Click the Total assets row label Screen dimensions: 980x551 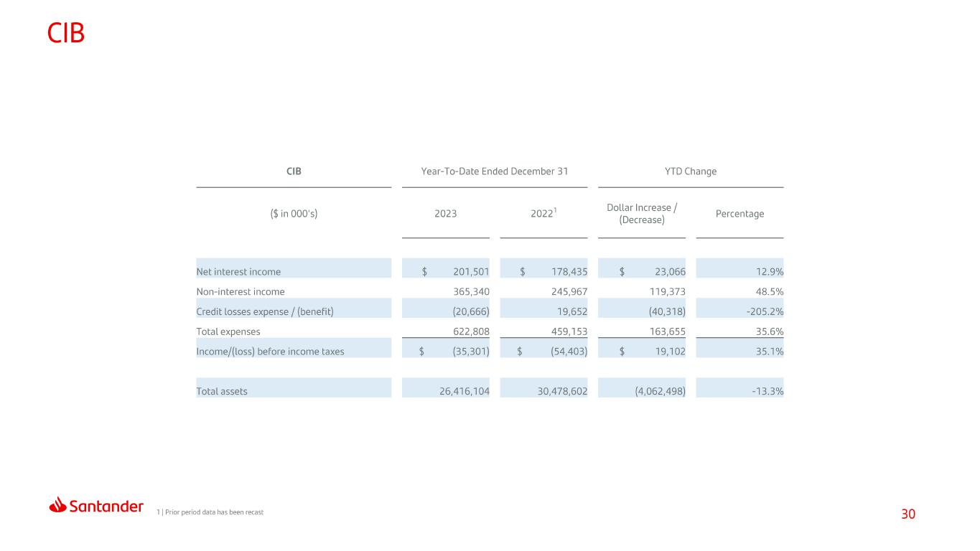[x=222, y=392]
